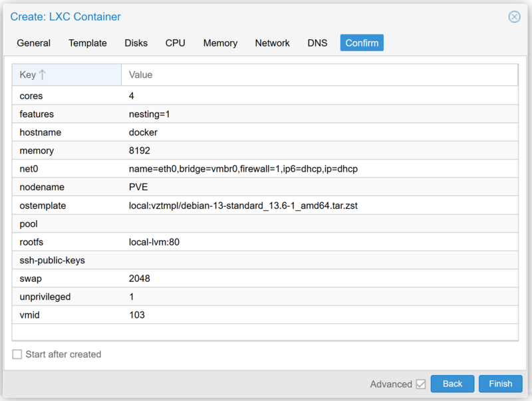Click the Value column header
This screenshot has height=401, width=532.
pyautogui.click(x=320, y=74)
